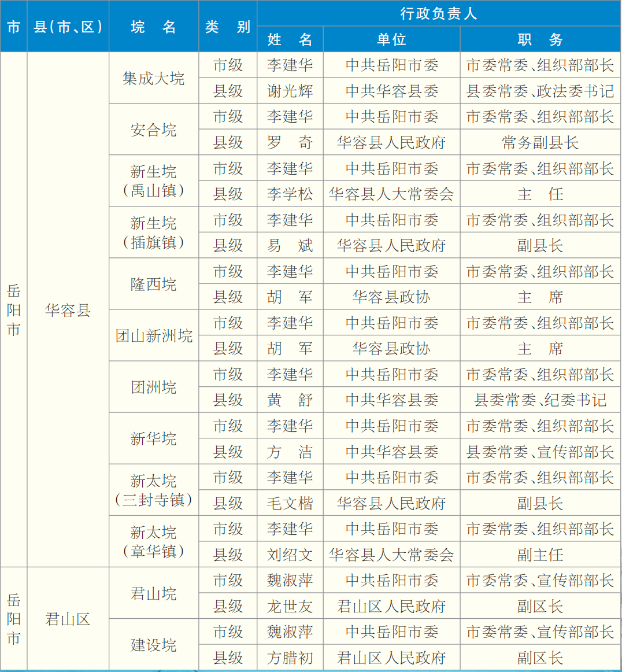Click the name 李学松
Image resolution: width=622 pixels, height=672 pixels.
point(290,194)
